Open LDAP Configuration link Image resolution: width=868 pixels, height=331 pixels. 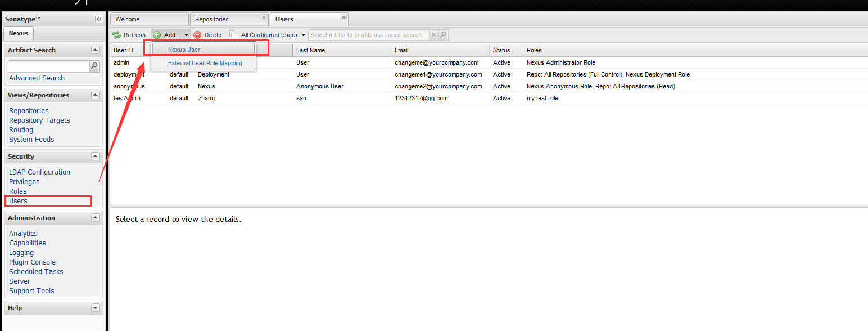[39, 172]
